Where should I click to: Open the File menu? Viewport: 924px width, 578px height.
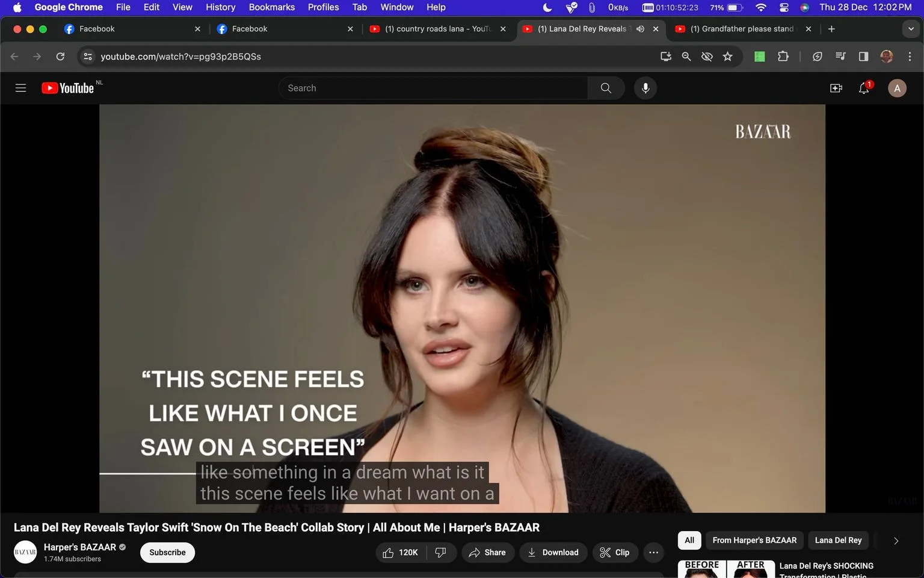[x=123, y=7]
